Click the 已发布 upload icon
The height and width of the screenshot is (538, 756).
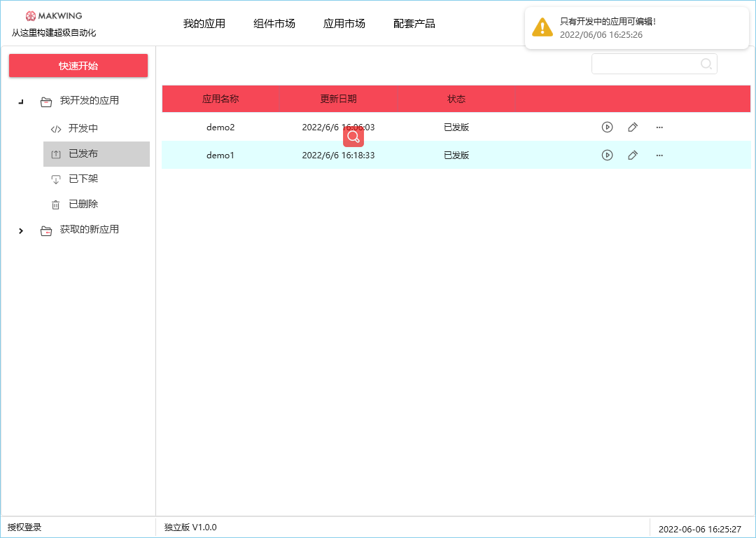tap(56, 153)
